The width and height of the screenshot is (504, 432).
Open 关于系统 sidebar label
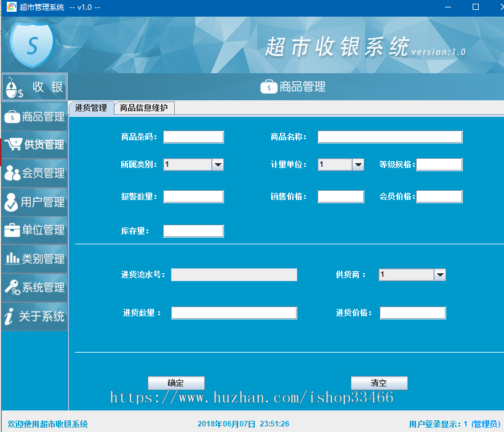tap(42, 316)
